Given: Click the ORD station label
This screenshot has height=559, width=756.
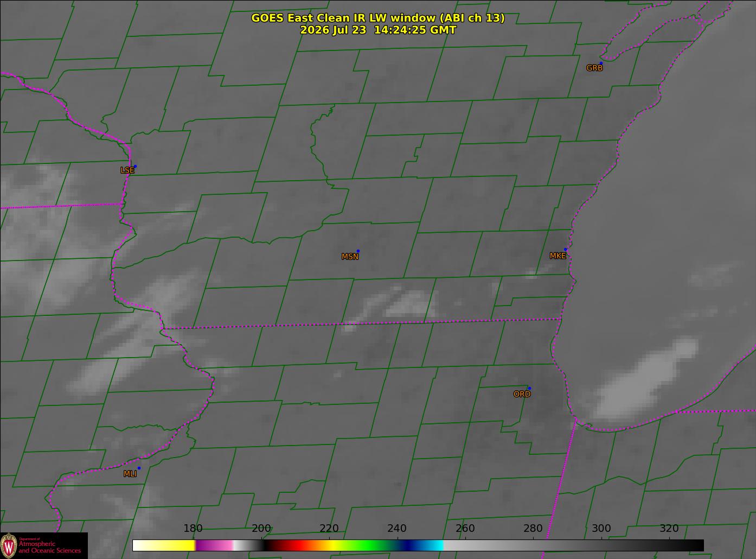Looking at the screenshot, I should (x=522, y=394).
